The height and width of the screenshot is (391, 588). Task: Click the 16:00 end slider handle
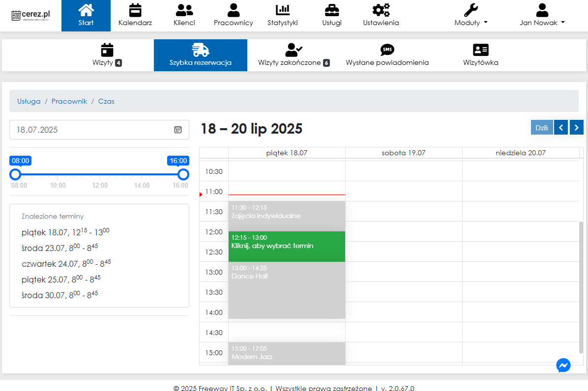point(183,174)
